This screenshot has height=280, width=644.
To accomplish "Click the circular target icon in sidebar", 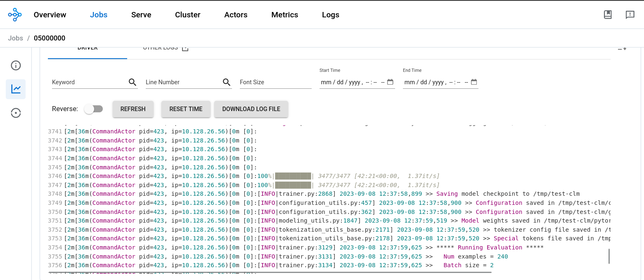I will click(16, 113).
